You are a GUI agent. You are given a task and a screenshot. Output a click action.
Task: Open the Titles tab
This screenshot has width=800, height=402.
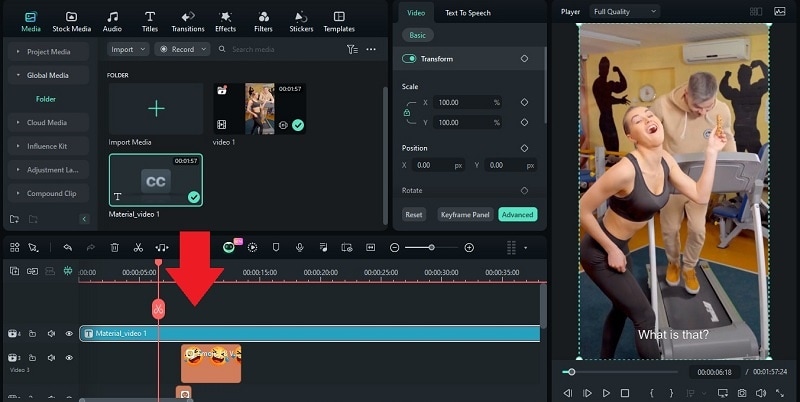point(149,22)
